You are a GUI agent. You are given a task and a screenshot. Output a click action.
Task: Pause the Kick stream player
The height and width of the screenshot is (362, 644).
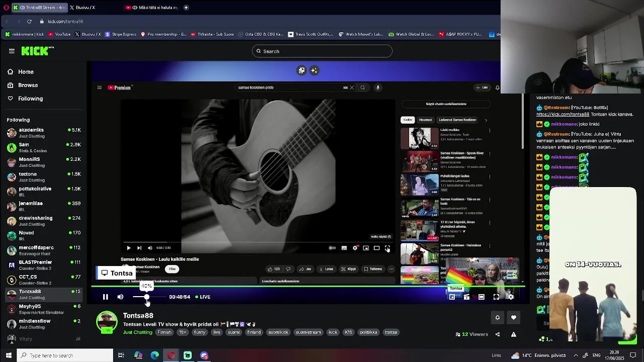coord(105,297)
